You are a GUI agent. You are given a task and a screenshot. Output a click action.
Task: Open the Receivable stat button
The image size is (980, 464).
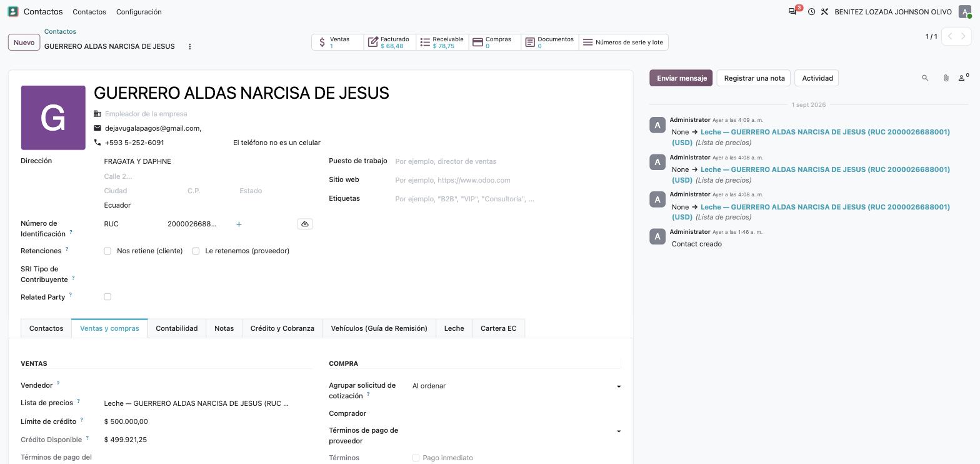point(442,43)
